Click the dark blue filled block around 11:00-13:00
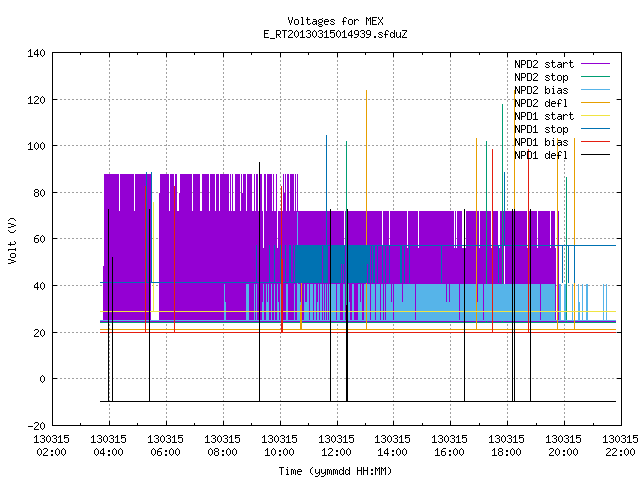The height and width of the screenshot is (480, 640). coord(333,264)
